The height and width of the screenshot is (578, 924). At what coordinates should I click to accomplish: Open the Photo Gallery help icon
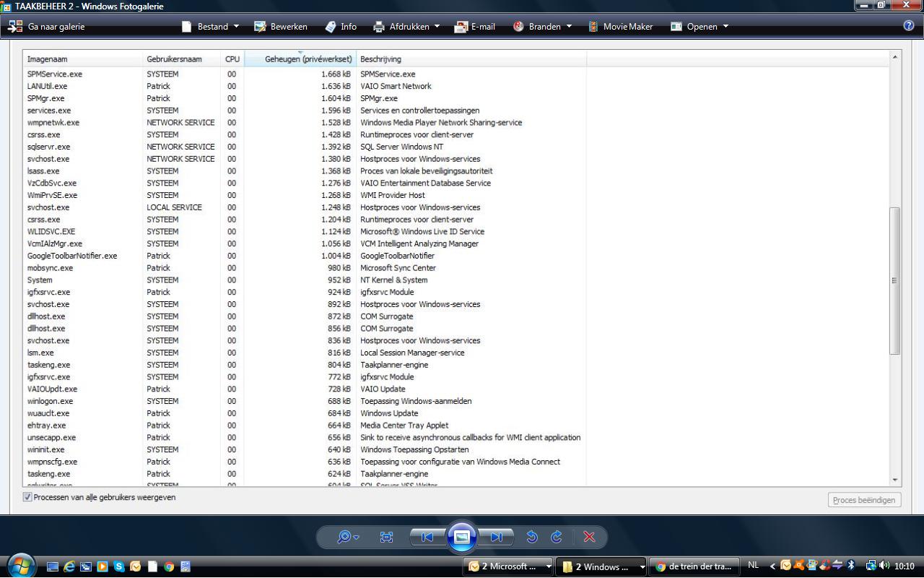[909, 26]
